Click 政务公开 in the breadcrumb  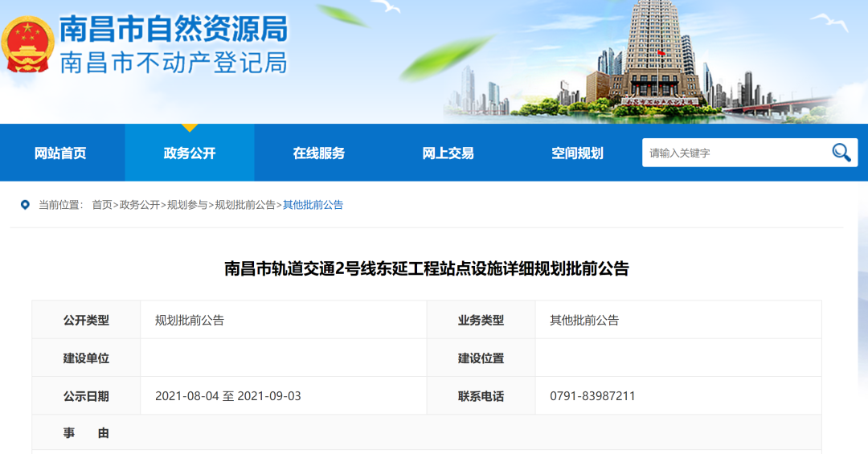pos(140,205)
